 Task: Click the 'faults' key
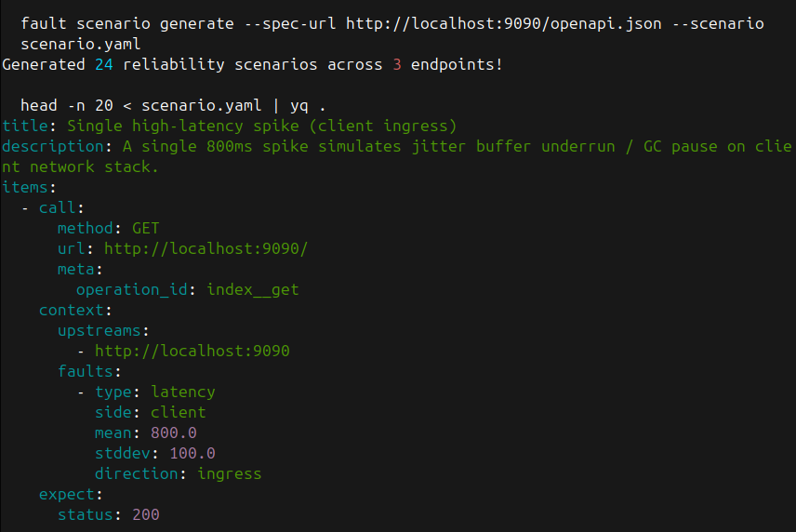[85, 371]
